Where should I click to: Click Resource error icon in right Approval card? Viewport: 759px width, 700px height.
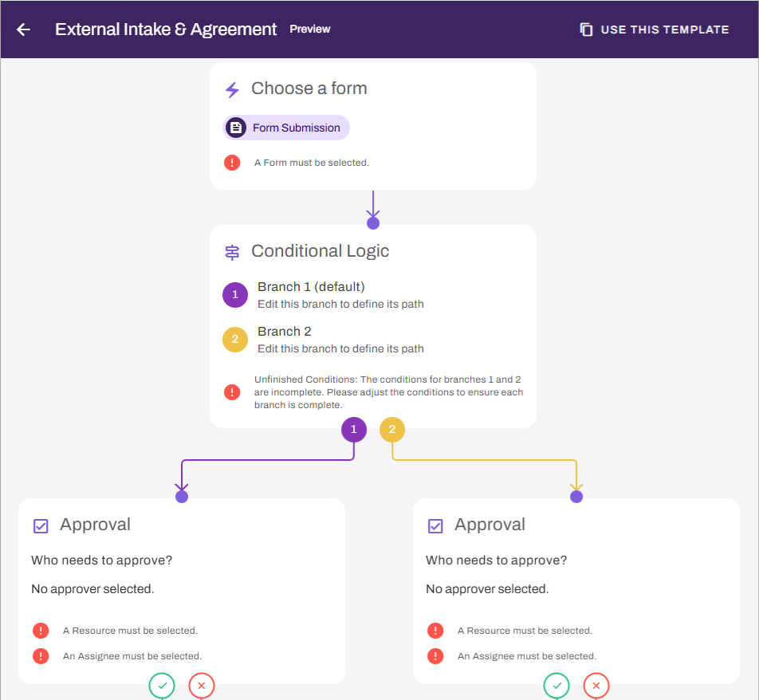click(435, 631)
